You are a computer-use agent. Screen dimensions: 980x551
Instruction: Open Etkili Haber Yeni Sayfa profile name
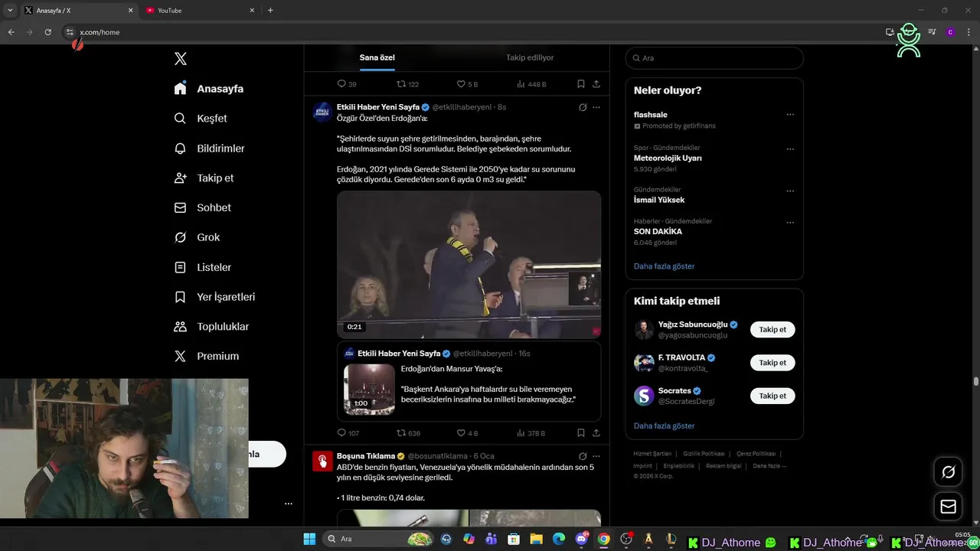tap(378, 107)
